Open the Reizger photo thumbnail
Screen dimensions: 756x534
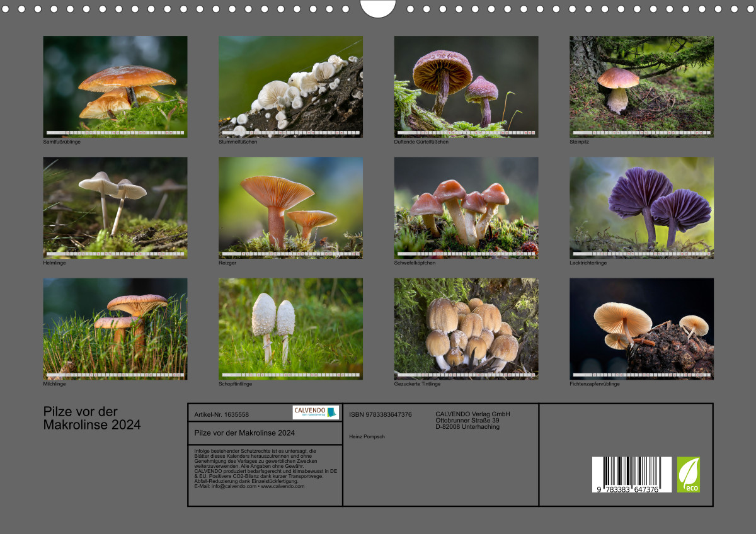tap(290, 207)
